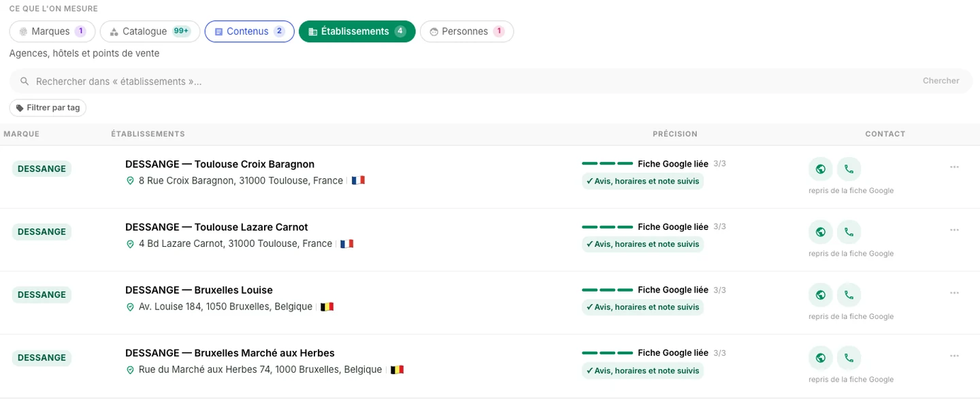Open more options for Toulouse Lazare Carnot
Image resolution: width=980 pixels, height=406 pixels.
(954, 230)
